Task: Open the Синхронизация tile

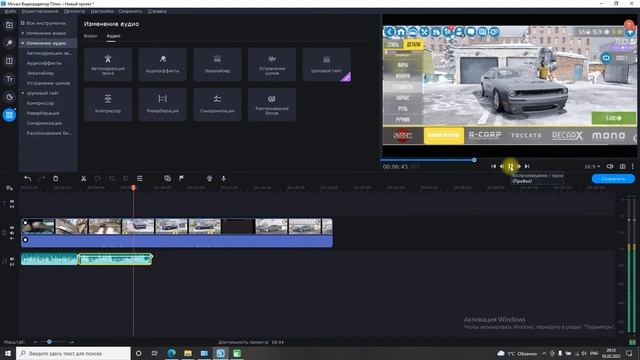Action: 217,104
